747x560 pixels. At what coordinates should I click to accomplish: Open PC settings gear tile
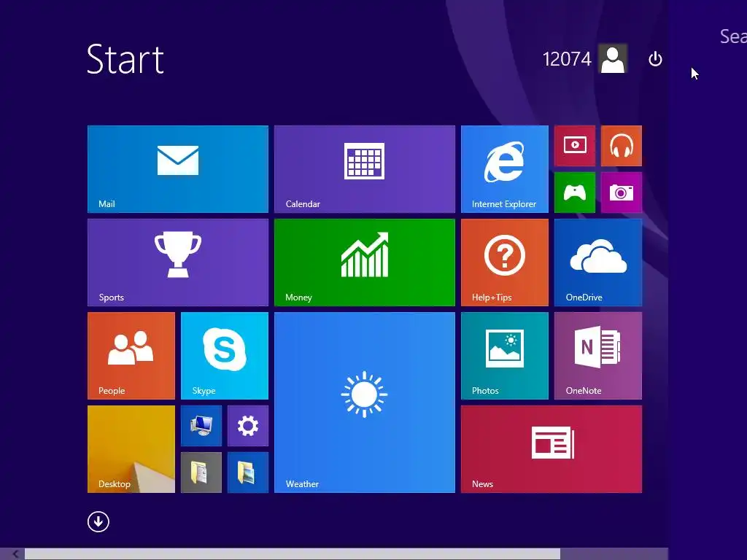click(248, 426)
